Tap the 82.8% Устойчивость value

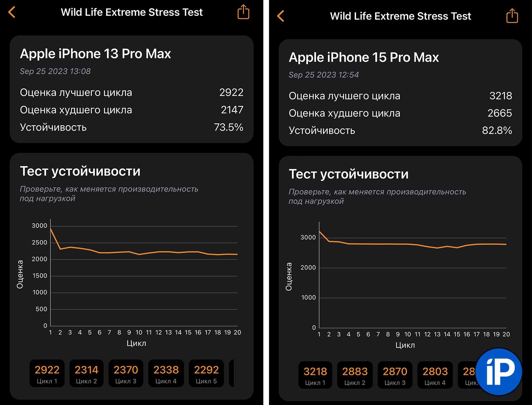tap(497, 131)
